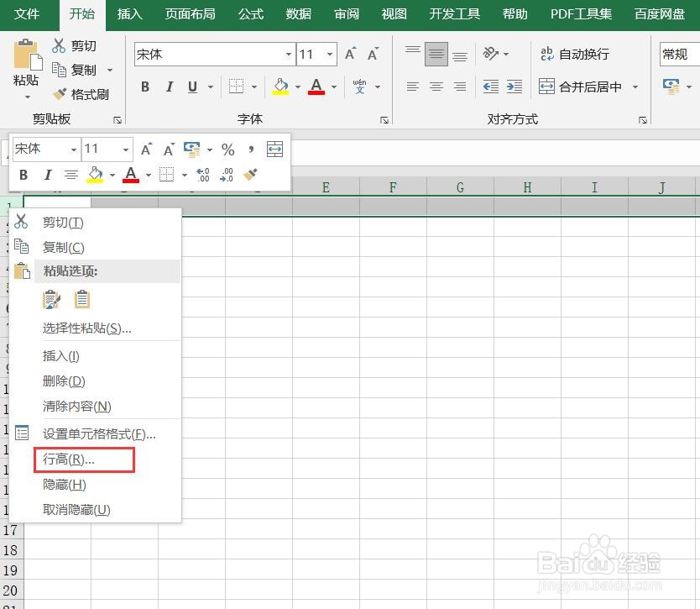This screenshot has width=700, height=609.
Task: Open ribbon font name 宋体 dropdown
Action: (x=289, y=54)
